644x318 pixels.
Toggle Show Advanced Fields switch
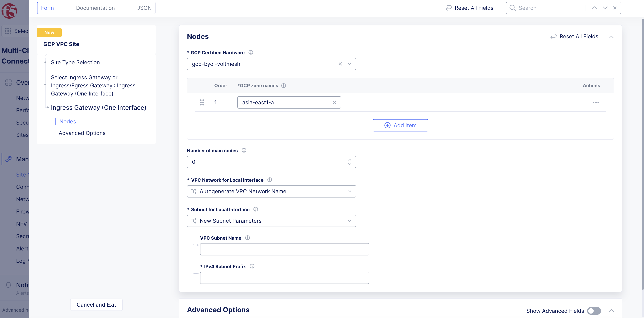[x=594, y=311]
